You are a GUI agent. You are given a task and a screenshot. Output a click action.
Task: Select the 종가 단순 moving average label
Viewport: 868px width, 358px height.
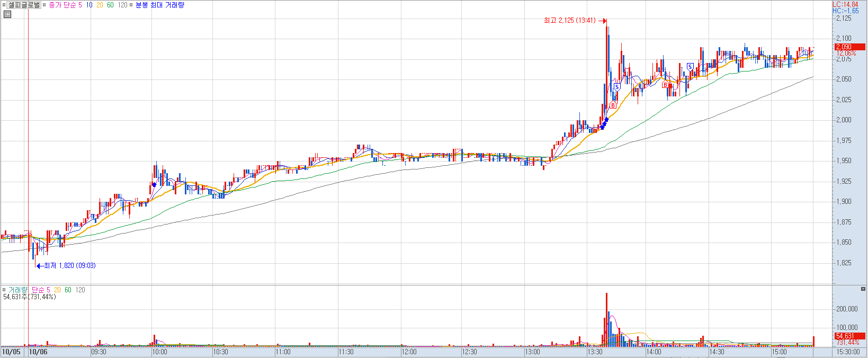tap(62, 5)
